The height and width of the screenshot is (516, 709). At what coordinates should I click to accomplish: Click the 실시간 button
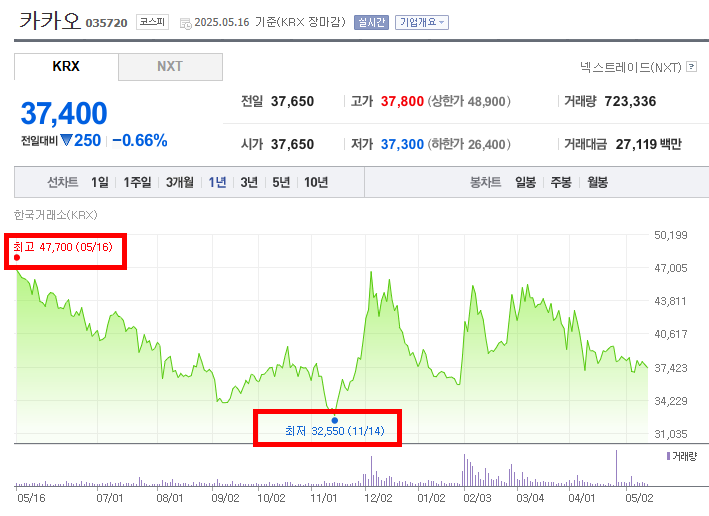pyautogui.click(x=371, y=22)
